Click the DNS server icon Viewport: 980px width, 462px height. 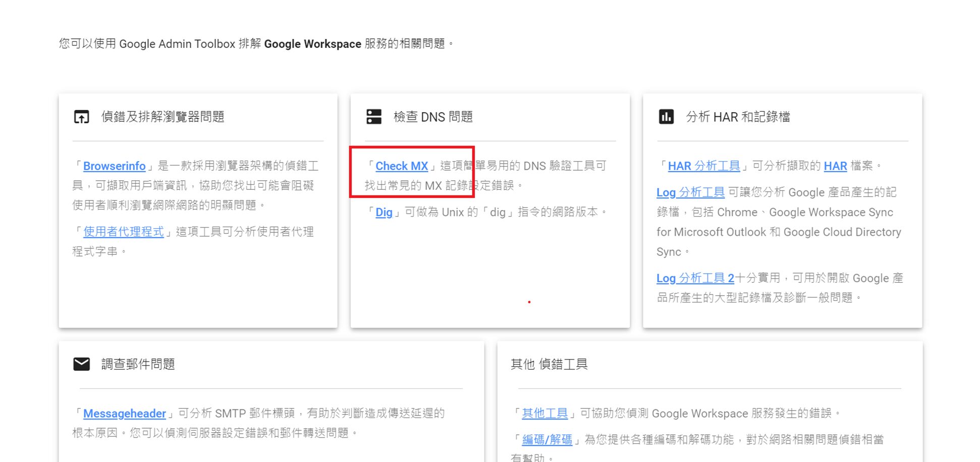tap(373, 117)
